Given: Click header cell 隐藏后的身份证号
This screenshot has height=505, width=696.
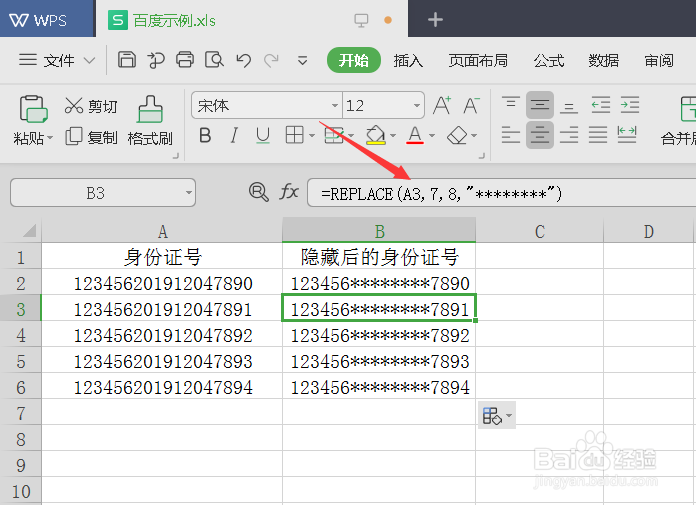Looking at the screenshot, I should pyautogui.click(x=379, y=257).
